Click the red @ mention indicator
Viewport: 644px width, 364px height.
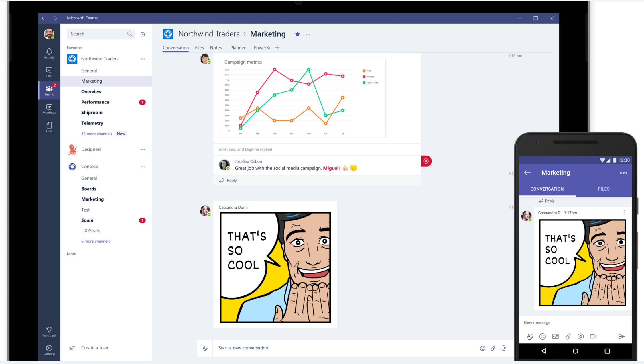pos(426,161)
